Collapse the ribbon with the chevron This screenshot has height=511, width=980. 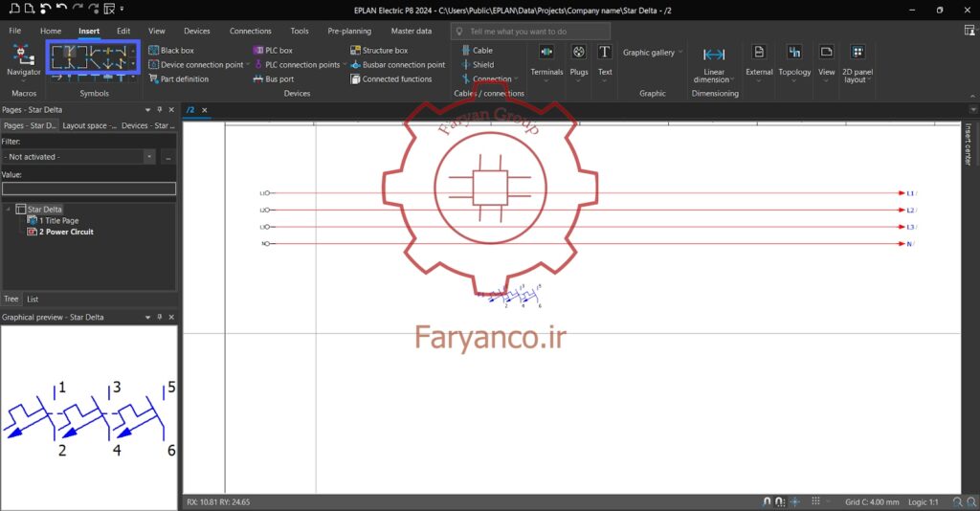tap(972, 96)
